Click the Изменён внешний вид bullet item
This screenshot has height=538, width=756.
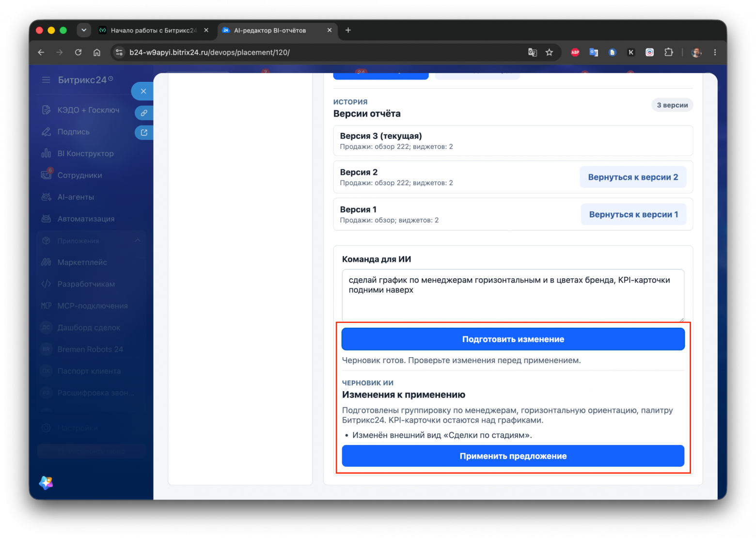coord(442,435)
